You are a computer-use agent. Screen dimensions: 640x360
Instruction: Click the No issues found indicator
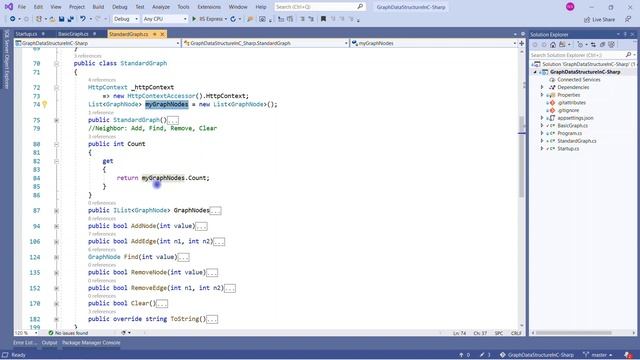(68, 333)
